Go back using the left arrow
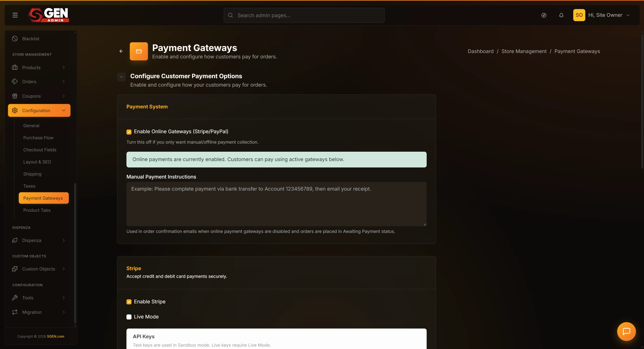Image resolution: width=644 pixels, height=349 pixels. tap(121, 51)
